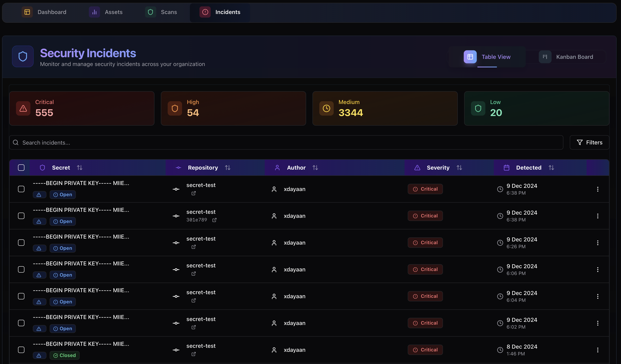Sort table by Detected date arrows
Image resolution: width=621 pixels, height=364 pixels.
(x=551, y=168)
